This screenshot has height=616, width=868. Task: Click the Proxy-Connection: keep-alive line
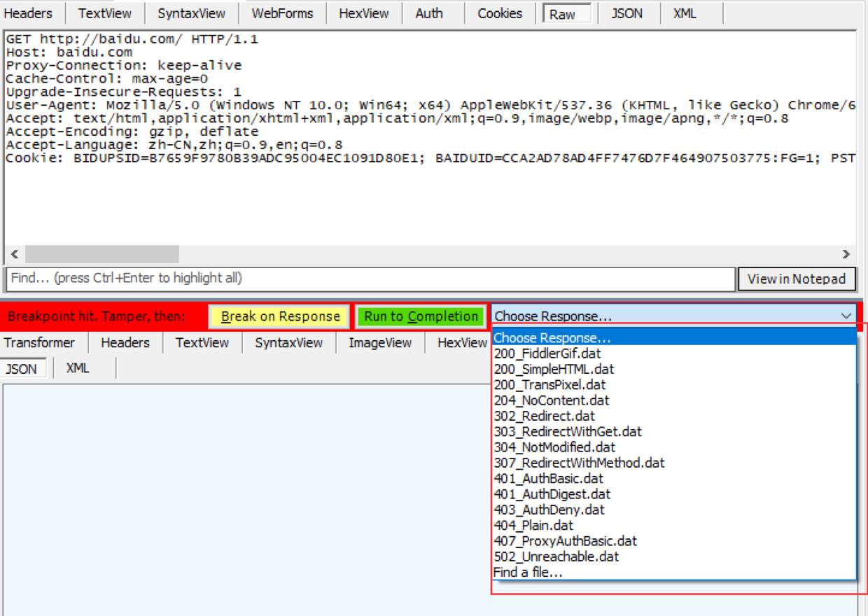[124, 65]
